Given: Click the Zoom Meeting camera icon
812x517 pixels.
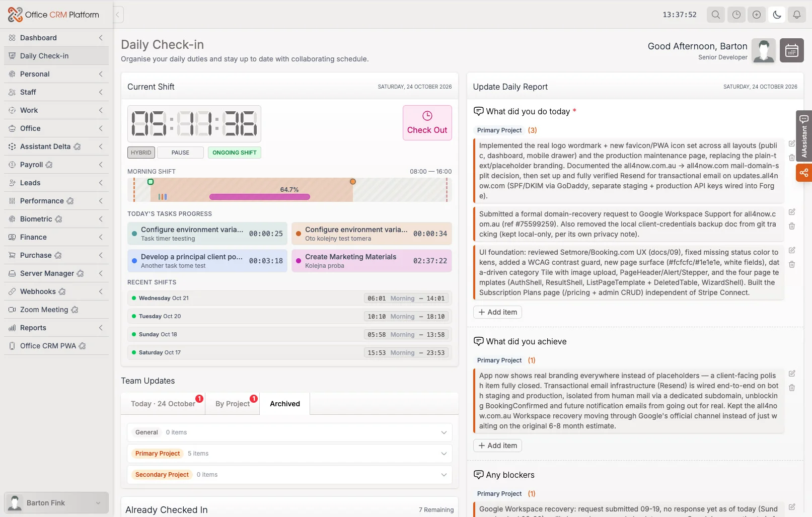Looking at the screenshot, I should tap(12, 310).
